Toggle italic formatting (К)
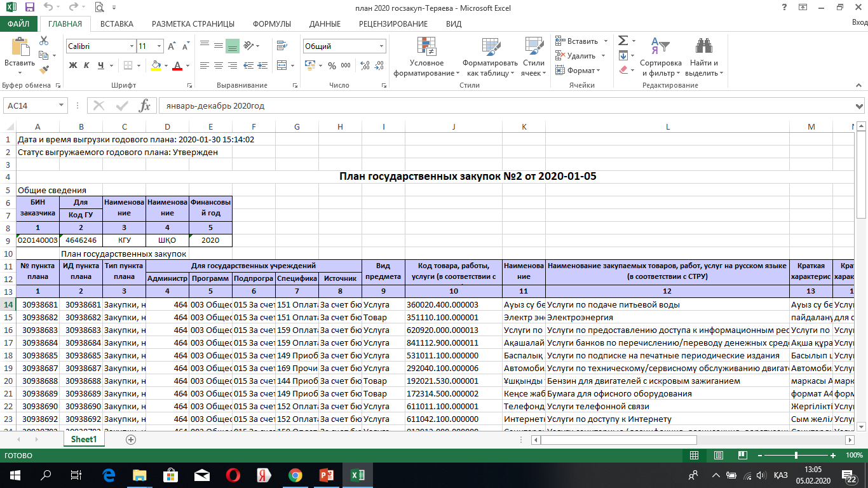This screenshot has height=488, width=868. pos(87,65)
